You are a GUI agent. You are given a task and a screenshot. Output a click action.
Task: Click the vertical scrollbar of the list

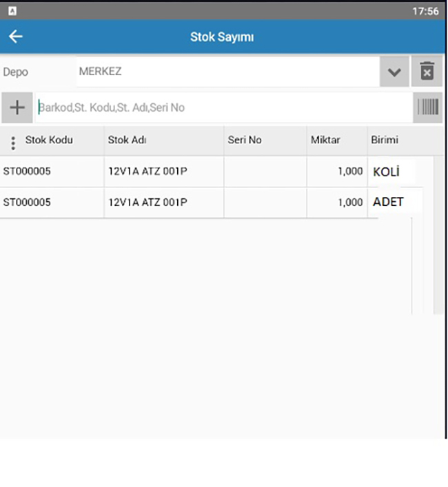click(x=438, y=235)
